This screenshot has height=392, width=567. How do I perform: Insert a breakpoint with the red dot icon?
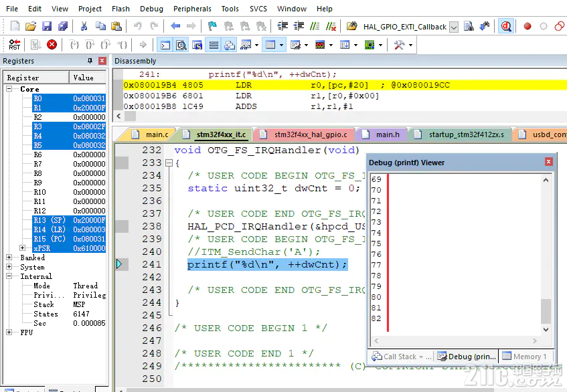(x=528, y=26)
